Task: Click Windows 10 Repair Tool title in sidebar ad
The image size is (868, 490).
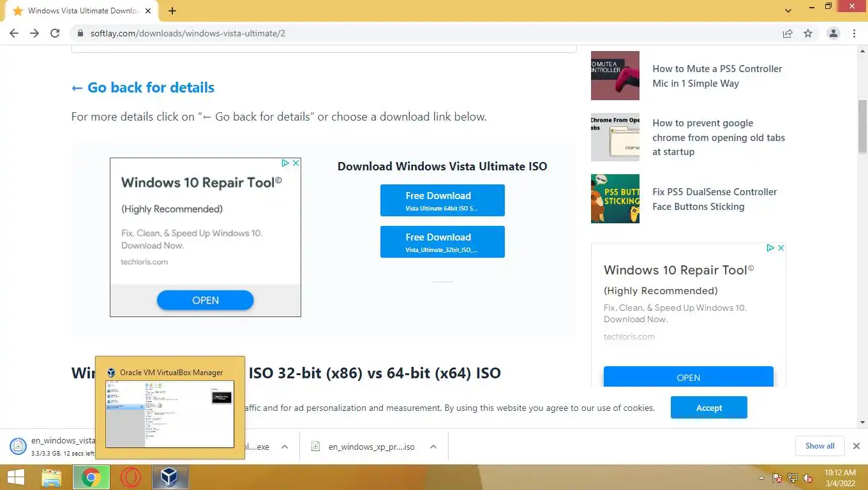Action: click(679, 270)
